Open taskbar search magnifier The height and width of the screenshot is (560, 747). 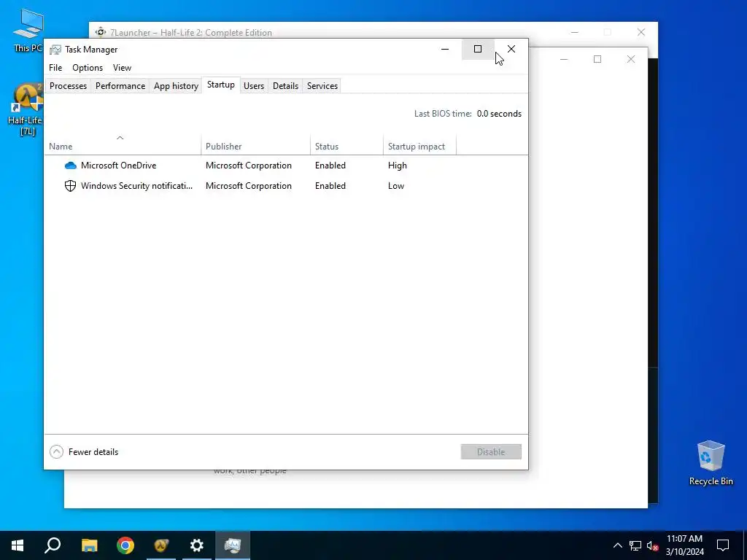pos(53,545)
